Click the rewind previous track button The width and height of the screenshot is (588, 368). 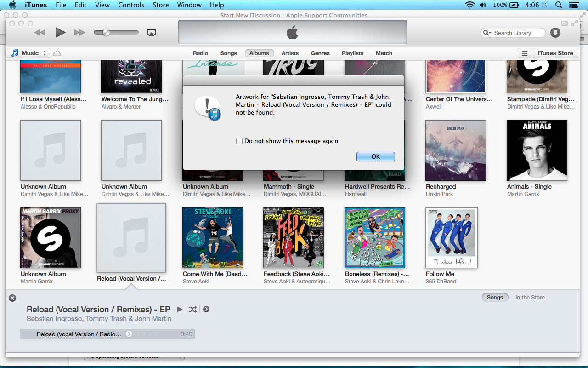point(40,33)
